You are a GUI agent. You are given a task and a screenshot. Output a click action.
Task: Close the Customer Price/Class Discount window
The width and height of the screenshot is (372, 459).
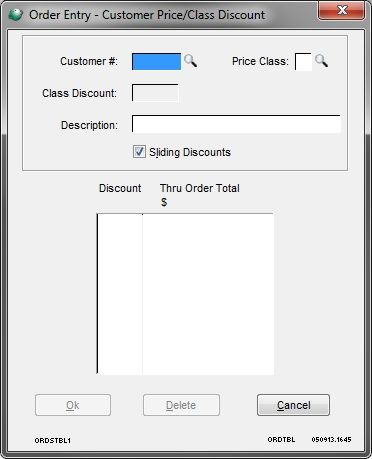(341, 11)
